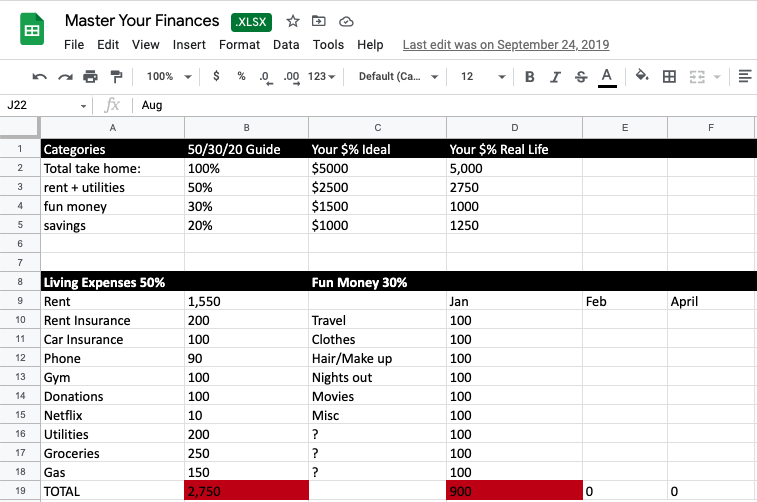Click the undo arrow
The height and width of the screenshot is (502, 757).
point(39,76)
